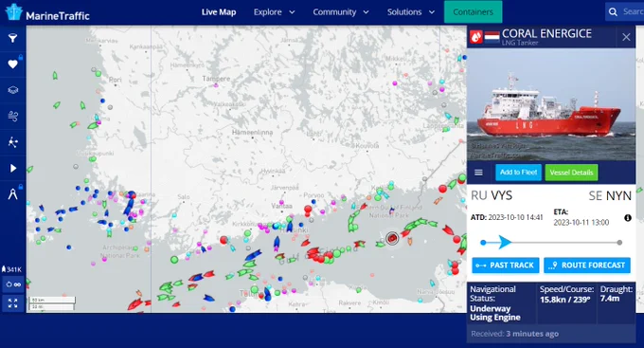This screenshot has width=644, height=348.
Task: Expand the Community menu
Action: 341,12
